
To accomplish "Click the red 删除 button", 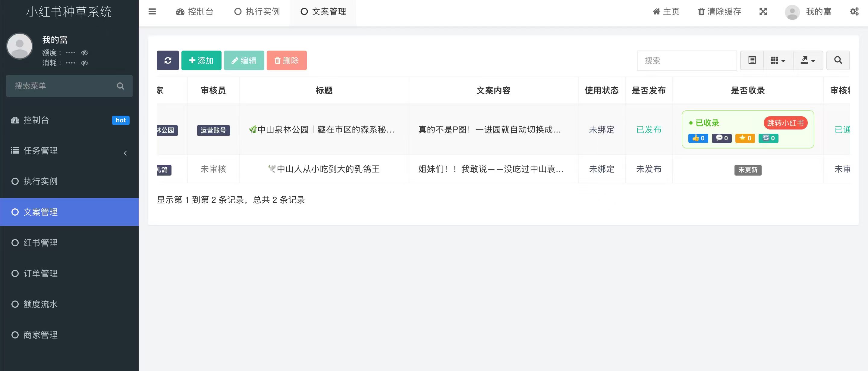I will (x=286, y=60).
